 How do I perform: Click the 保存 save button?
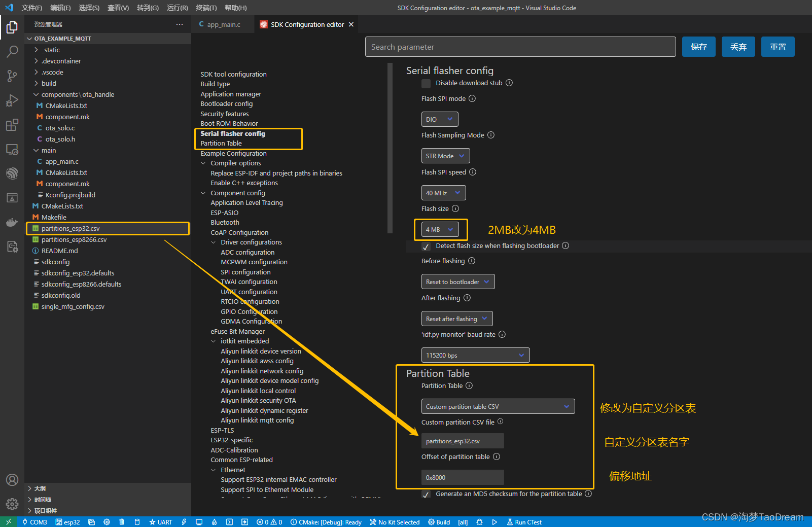(x=699, y=47)
